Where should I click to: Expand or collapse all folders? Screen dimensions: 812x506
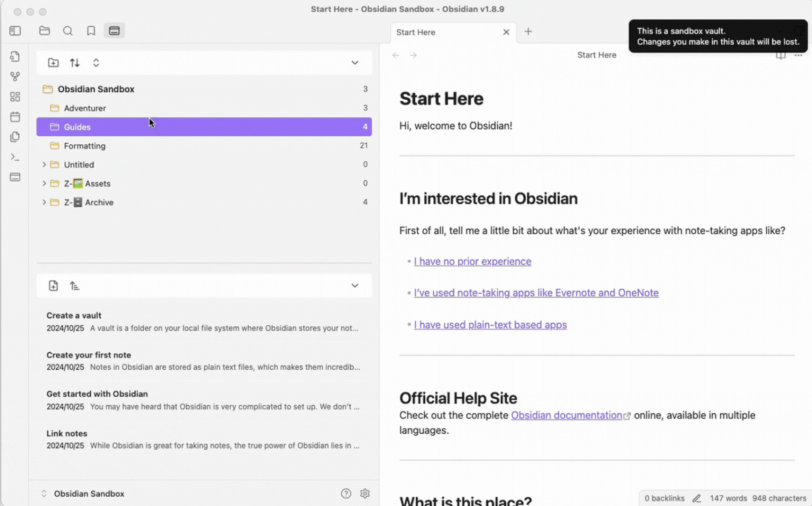pos(96,63)
